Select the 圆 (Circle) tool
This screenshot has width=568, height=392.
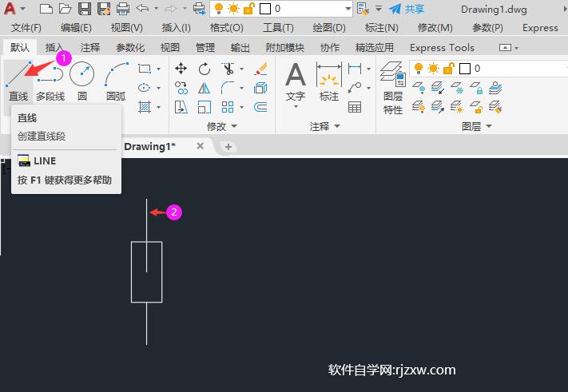tap(81, 81)
